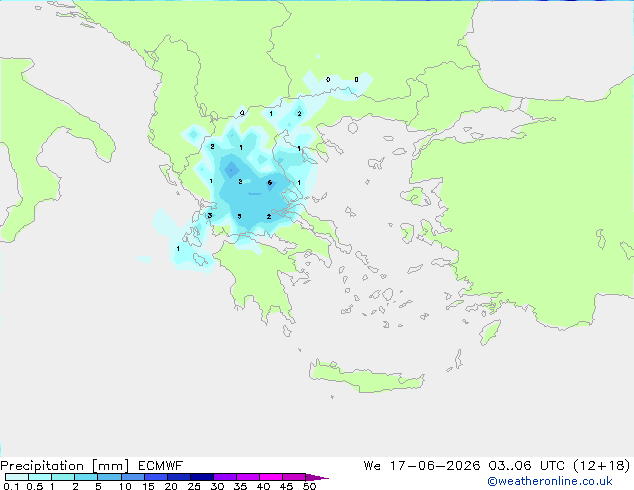Image resolution: width=634 pixels, height=490 pixels.
Task: Click the '(12+18)' forecast offset text
Action: 602,466
